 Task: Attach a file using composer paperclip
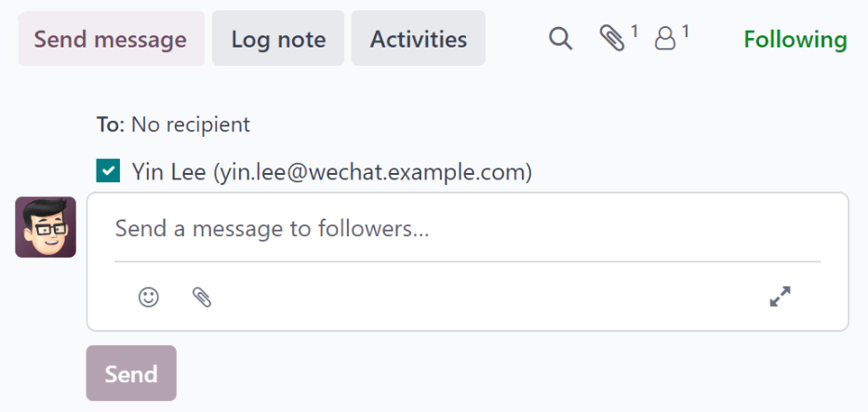pos(202,297)
